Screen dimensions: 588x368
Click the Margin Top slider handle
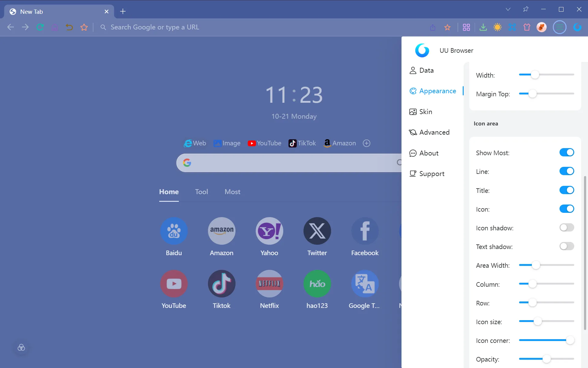tap(533, 94)
